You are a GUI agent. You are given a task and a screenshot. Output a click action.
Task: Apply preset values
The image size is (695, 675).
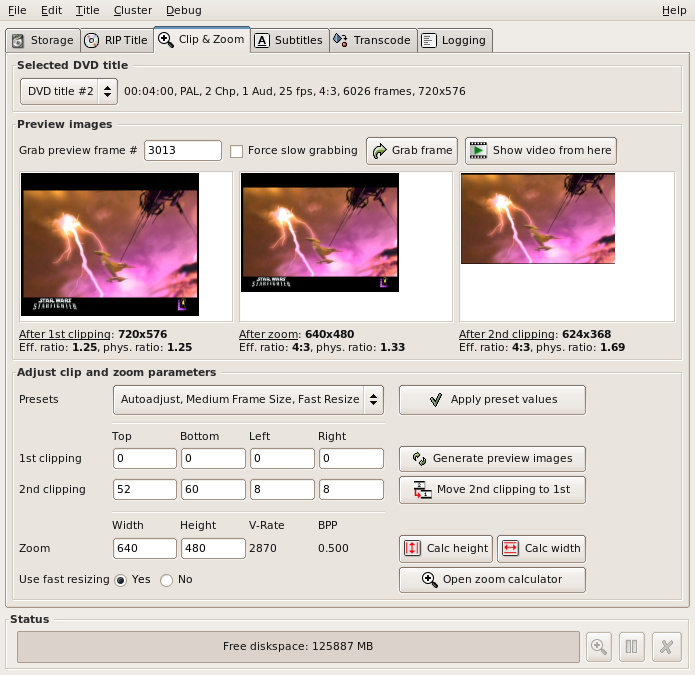(492, 399)
